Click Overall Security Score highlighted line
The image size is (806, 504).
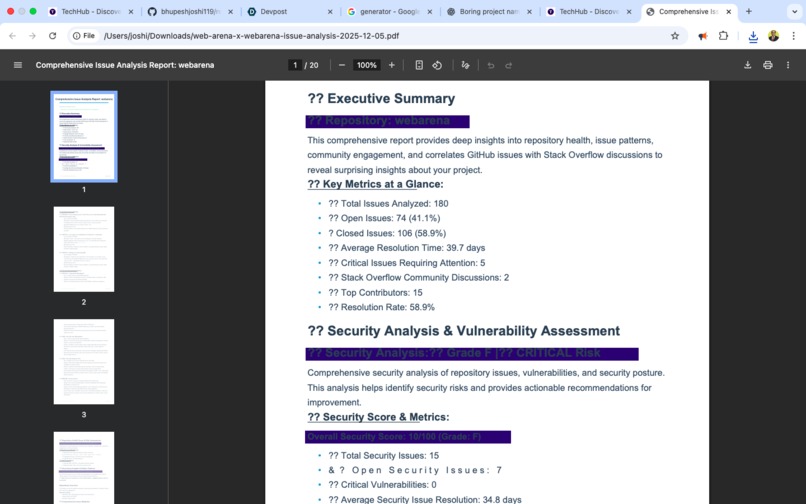(408, 437)
